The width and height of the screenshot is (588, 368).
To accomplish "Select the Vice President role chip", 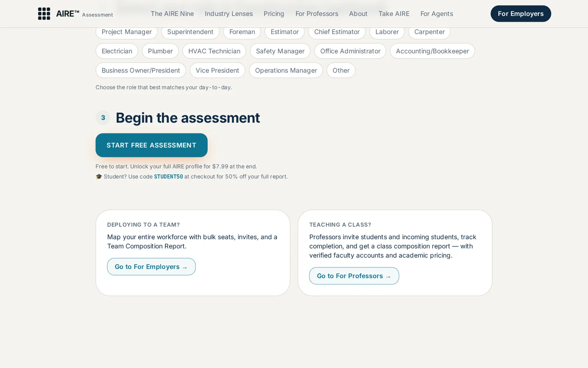I will click(x=217, y=70).
